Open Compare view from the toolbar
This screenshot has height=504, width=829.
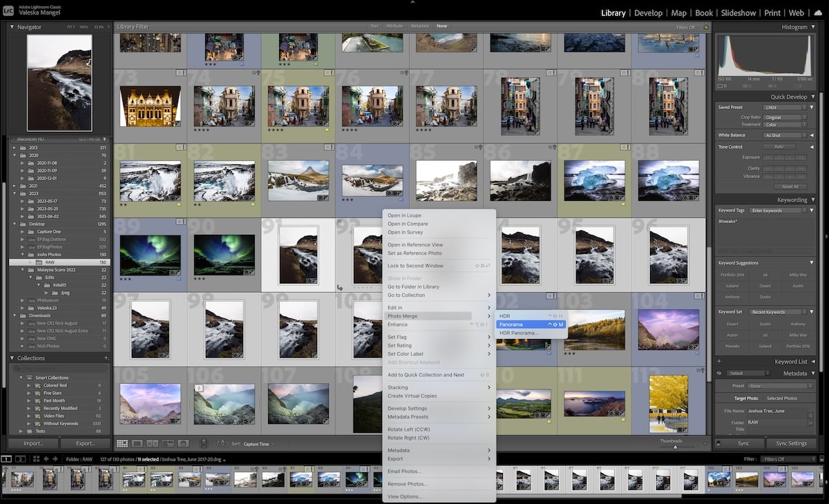[153, 444]
